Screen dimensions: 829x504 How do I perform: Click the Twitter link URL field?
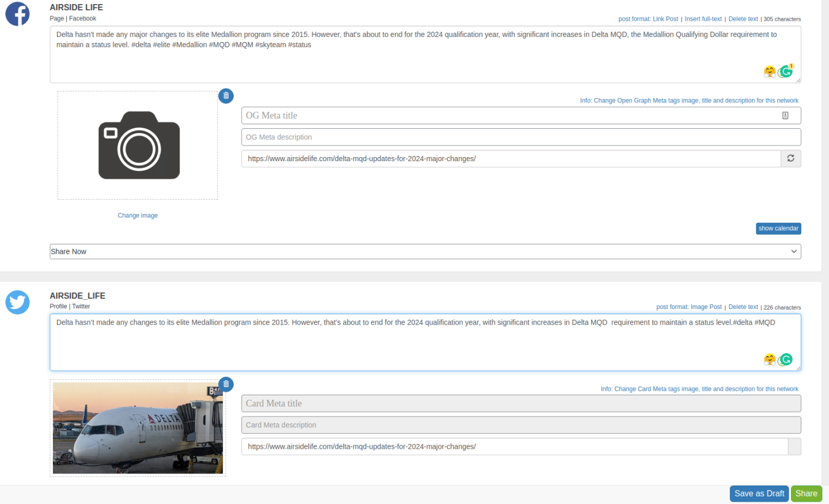point(515,446)
